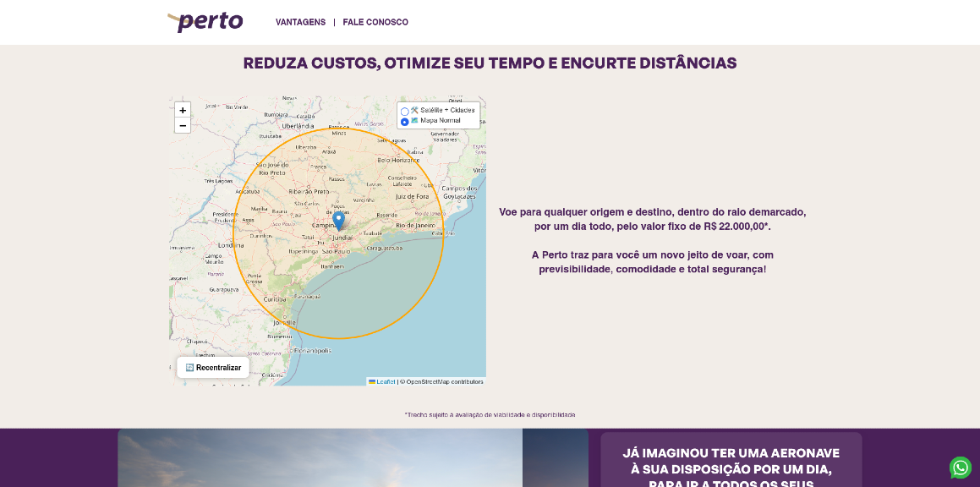The image size is (980, 487).
Task: Click Ribeirão Preto label on the map
Action: tap(309, 191)
